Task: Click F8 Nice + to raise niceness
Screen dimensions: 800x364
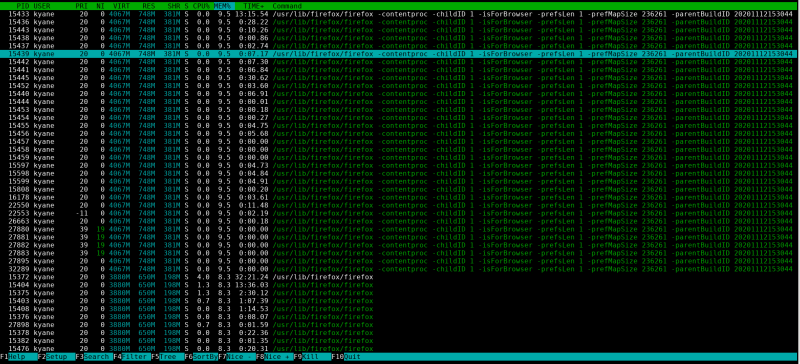Action: [274, 357]
